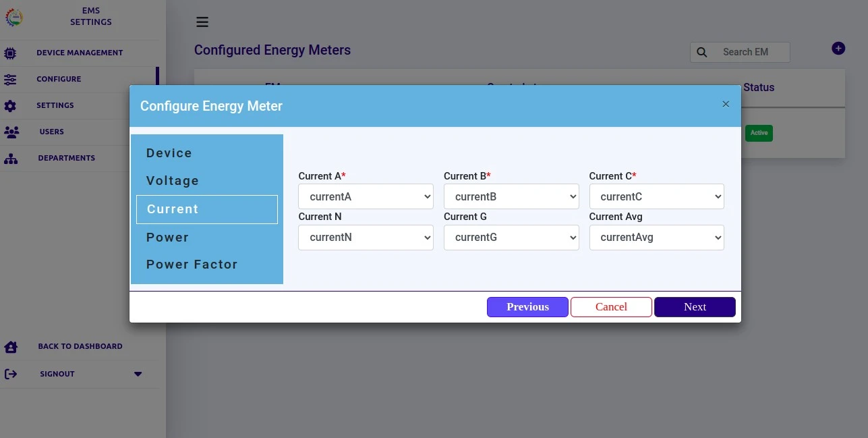
Task: Click the Signout label
Action: pyautogui.click(x=57, y=374)
